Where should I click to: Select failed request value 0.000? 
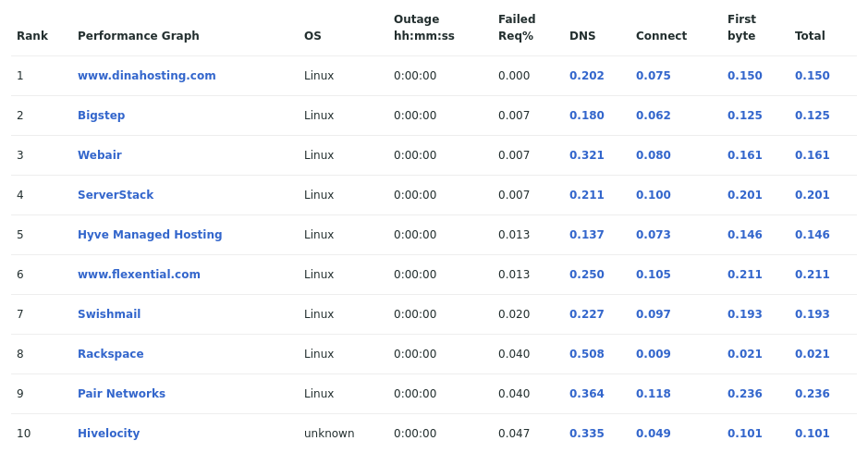pos(514,76)
